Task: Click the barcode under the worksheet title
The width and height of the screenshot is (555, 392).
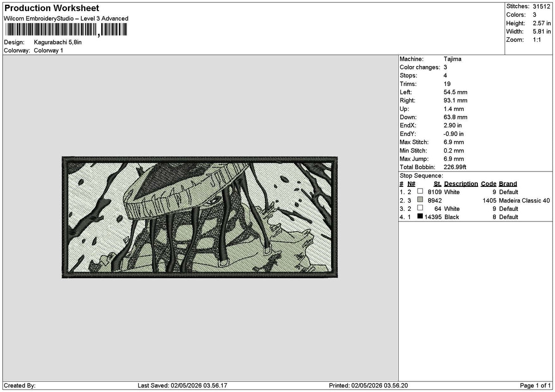Action: pyautogui.click(x=65, y=30)
